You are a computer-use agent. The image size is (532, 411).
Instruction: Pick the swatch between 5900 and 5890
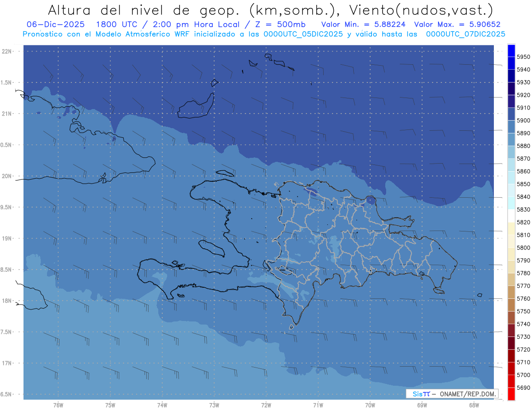pos(511,127)
